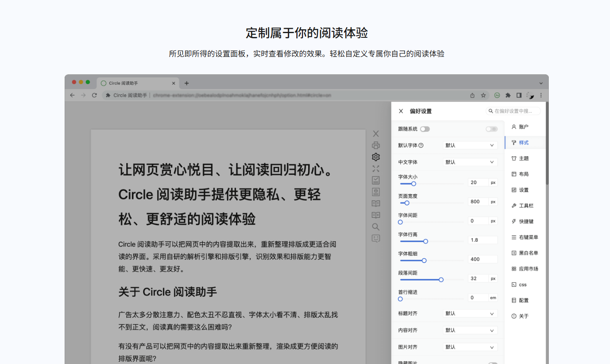Click the browser address bar URL

tap(242, 95)
